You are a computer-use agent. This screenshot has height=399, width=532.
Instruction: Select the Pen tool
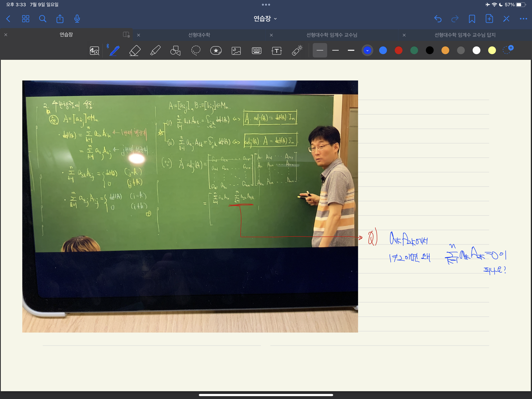(x=115, y=50)
